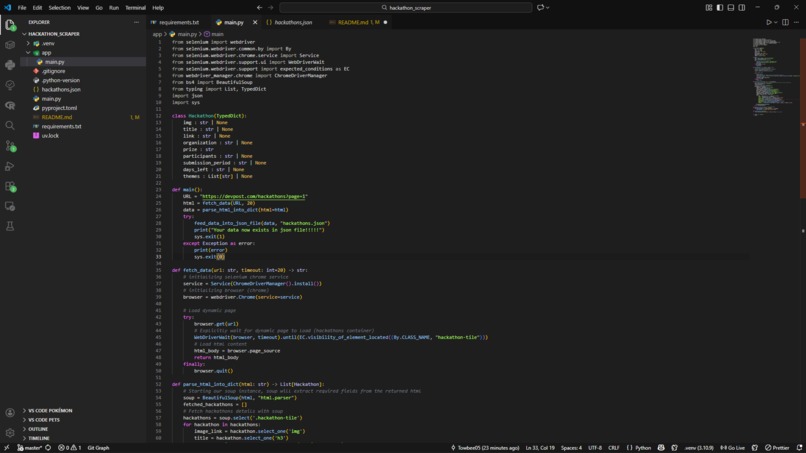806x453 pixels.
Task: Expand the TIMELINE section
Action: pos(39,438)
